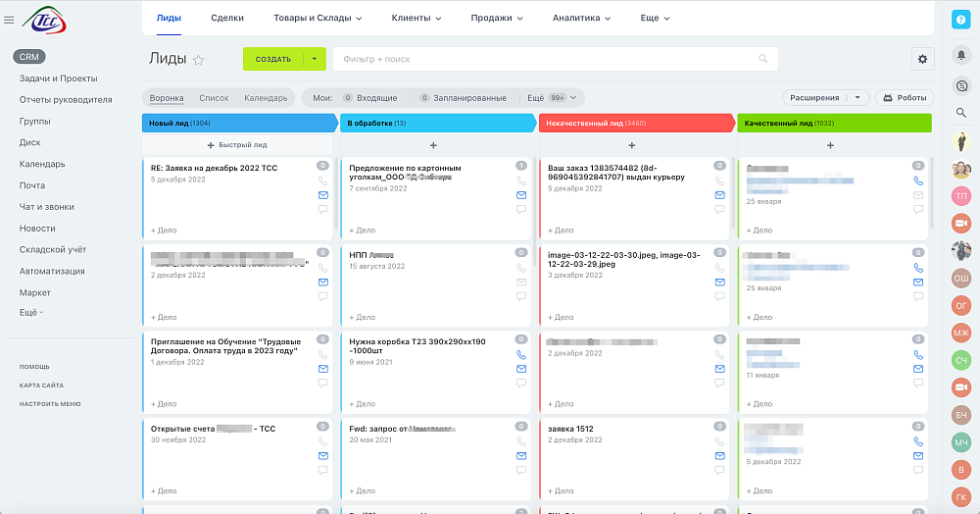Filter by Запланированные counter
The image size is (980, 514).
[x=464, y=98]
